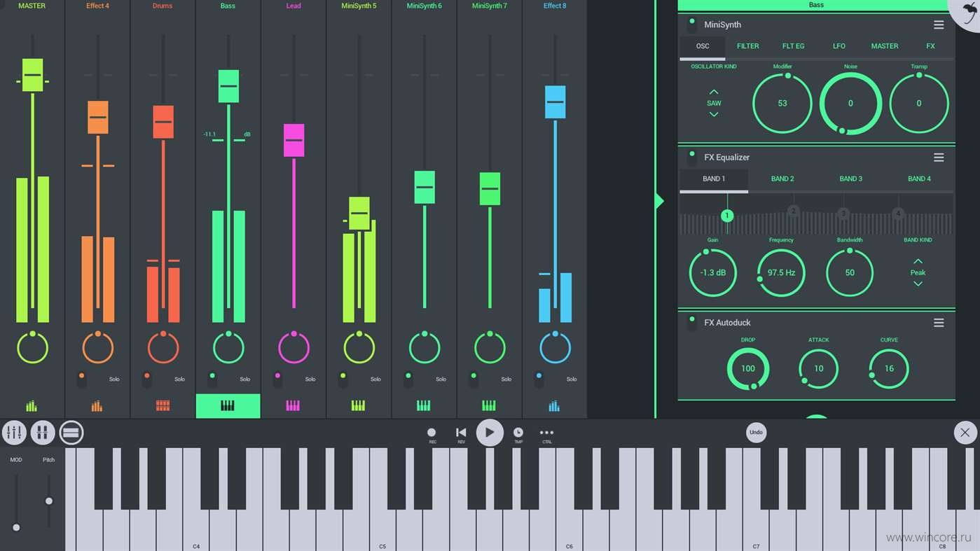This screenshot has width=980, height=551.
Task: Collapse the side panel with the green triangle
Action: (659, 202)
